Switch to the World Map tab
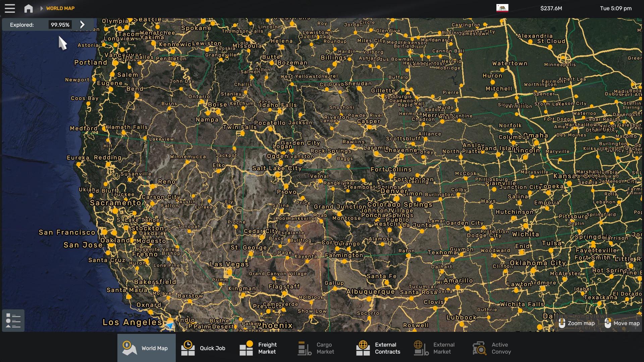This screenshot has width=644, height=362. click(146, 348)
